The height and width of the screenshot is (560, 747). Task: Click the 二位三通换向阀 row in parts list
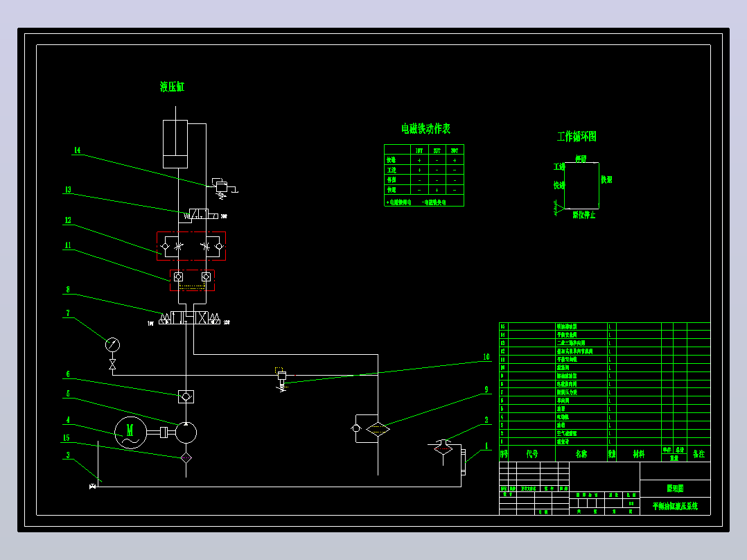pyautogui.click(x=604, y=342)
